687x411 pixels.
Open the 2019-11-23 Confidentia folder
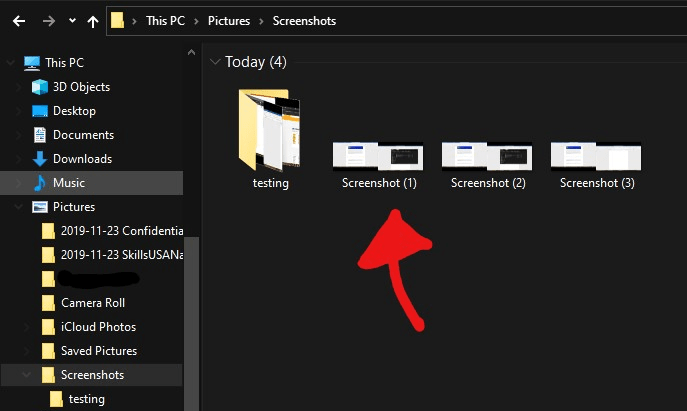122,230
